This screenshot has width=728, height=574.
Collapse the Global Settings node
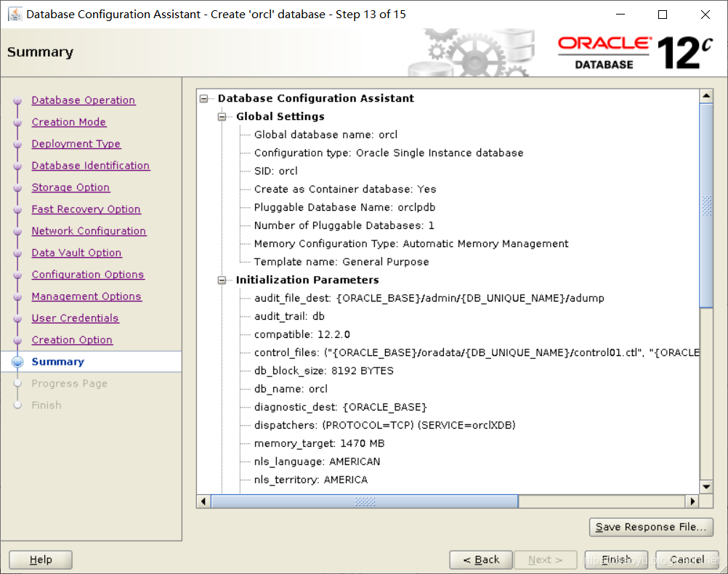pos(222,116)
